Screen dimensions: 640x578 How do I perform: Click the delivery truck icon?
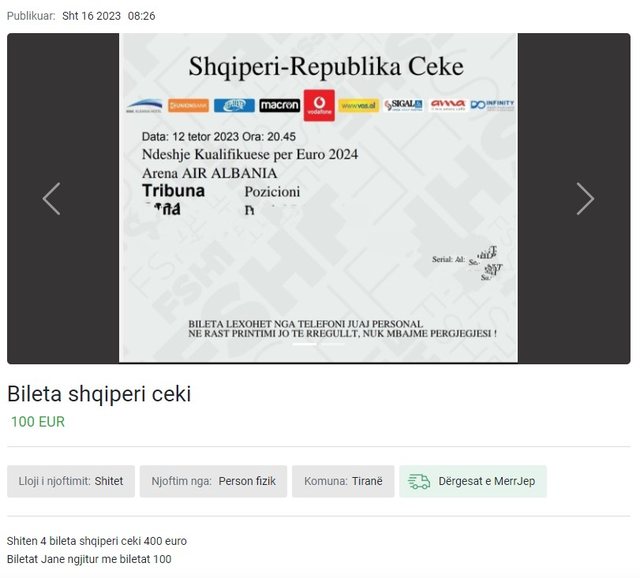[419, 481]
